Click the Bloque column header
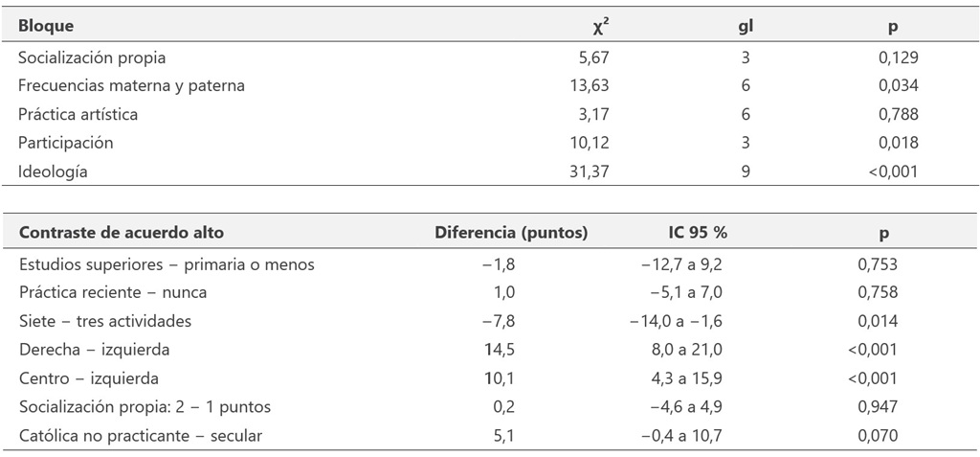 [46, 26]
